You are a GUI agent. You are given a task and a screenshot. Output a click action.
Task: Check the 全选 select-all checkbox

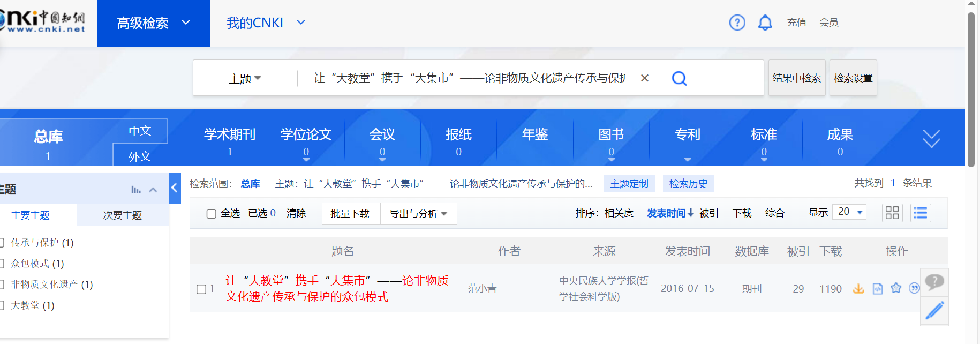212,214
